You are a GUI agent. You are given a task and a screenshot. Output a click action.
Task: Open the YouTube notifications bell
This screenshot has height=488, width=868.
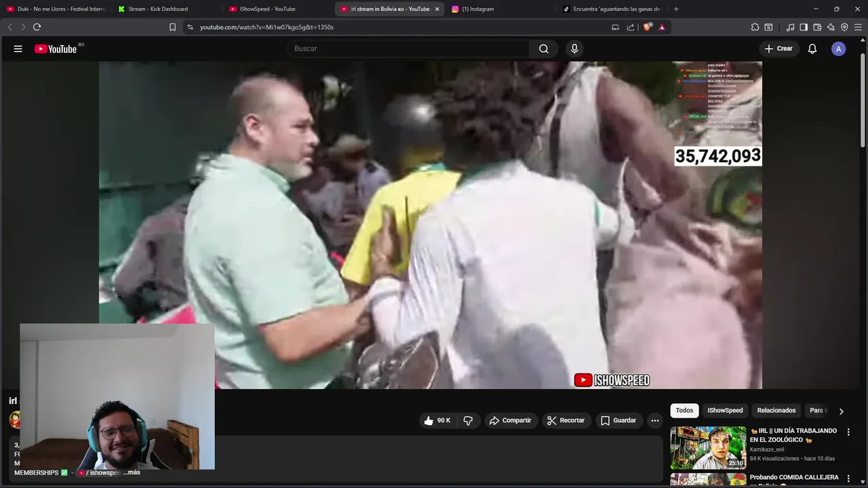[x=812, y=49]
